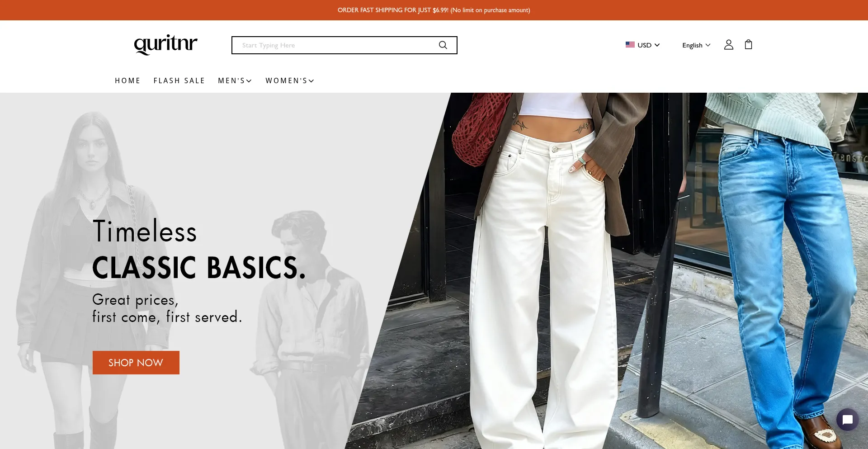Click the quritnr logo

point(165,44)
